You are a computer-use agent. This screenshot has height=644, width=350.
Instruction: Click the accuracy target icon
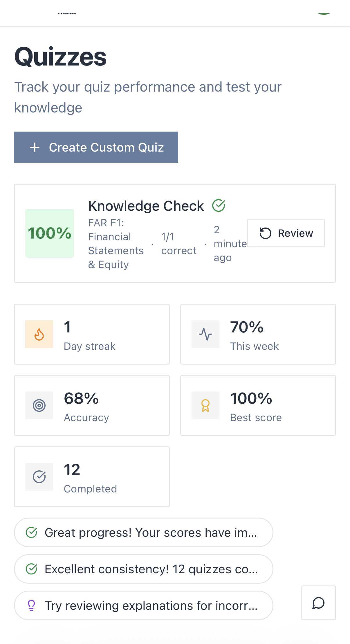coord(39,405)
